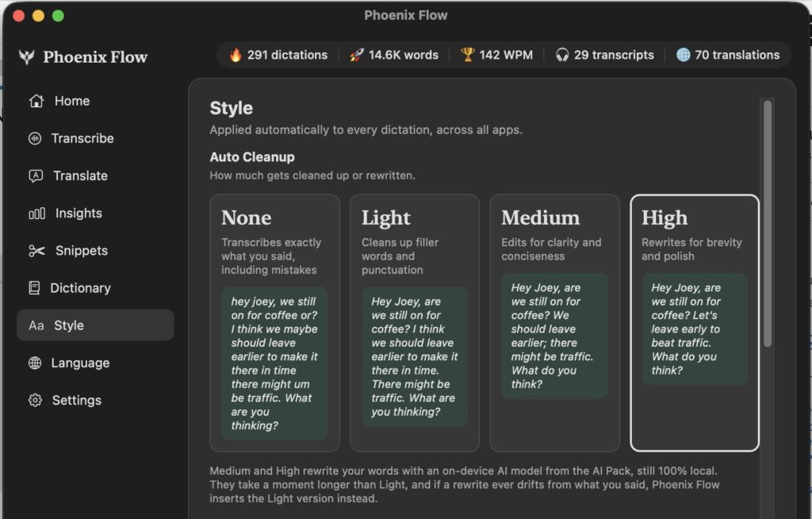
Task: Click the flame icon beside dictations
Action: pos(236,55)
